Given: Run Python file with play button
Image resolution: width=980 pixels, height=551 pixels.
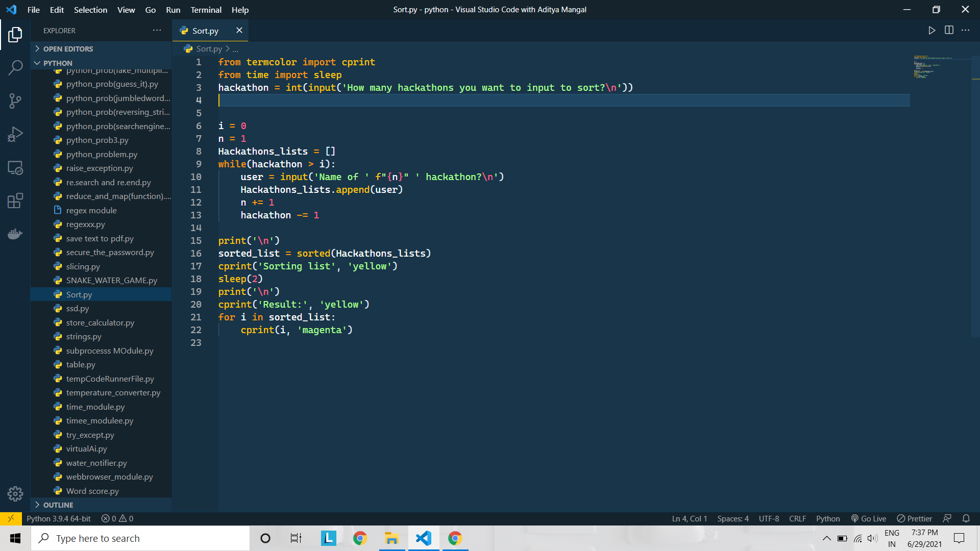Looking at the screenshot, I should pos(932,31).
